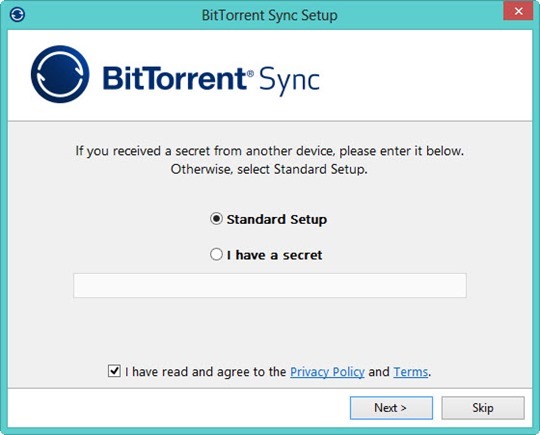Viewport: 540px width, 435px height.
Task: Click the Sync word in the logo
Action: [x=289, y=81]
